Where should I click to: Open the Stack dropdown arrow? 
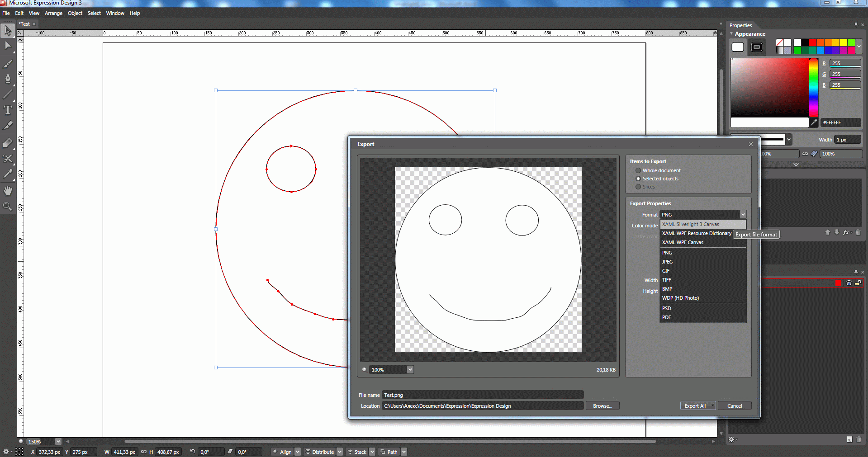point(372,452)
